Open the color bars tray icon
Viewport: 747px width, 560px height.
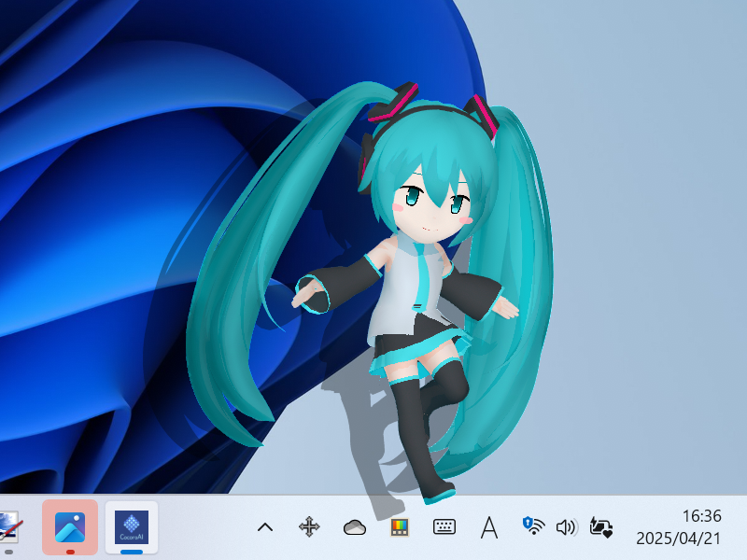pos(400,527)
